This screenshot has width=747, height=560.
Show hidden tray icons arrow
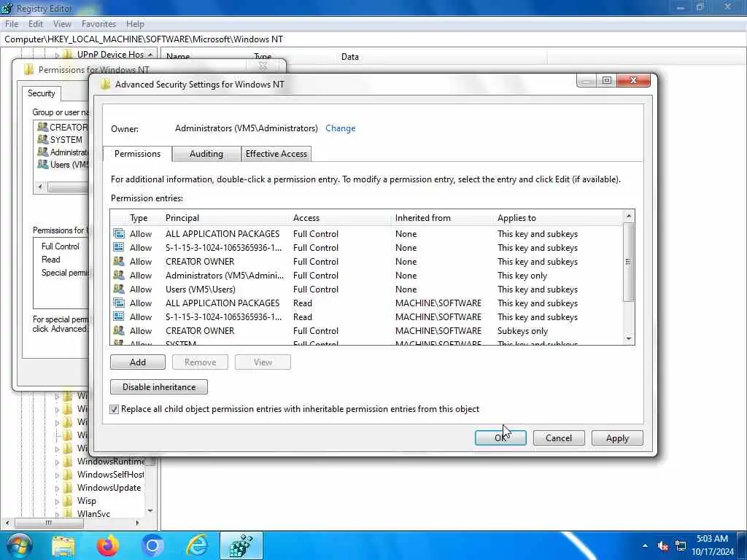pyautogui.click(x=645, y=546)
